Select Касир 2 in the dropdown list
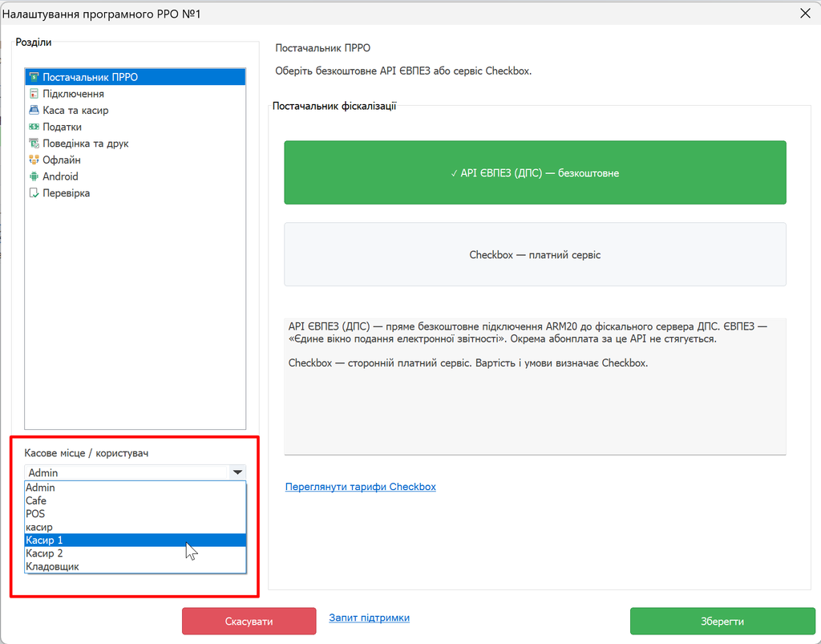 pyautogui.click(x=135, y=553)
